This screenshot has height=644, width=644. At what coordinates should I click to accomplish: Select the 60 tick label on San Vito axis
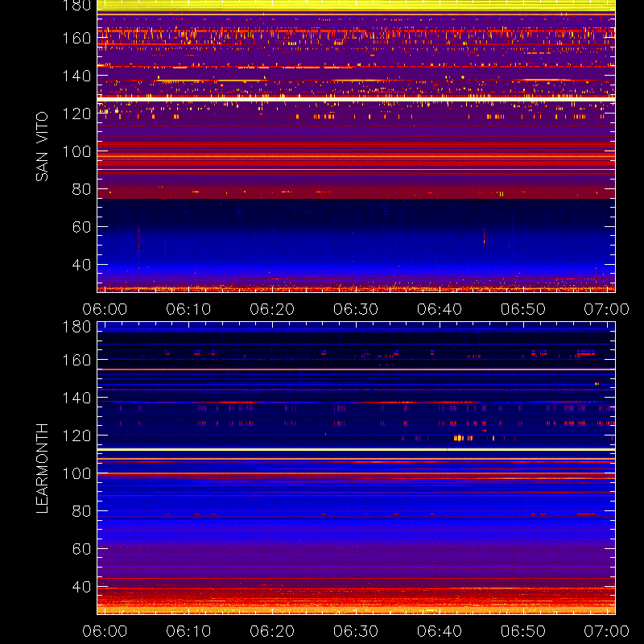[x=82, y=227]
